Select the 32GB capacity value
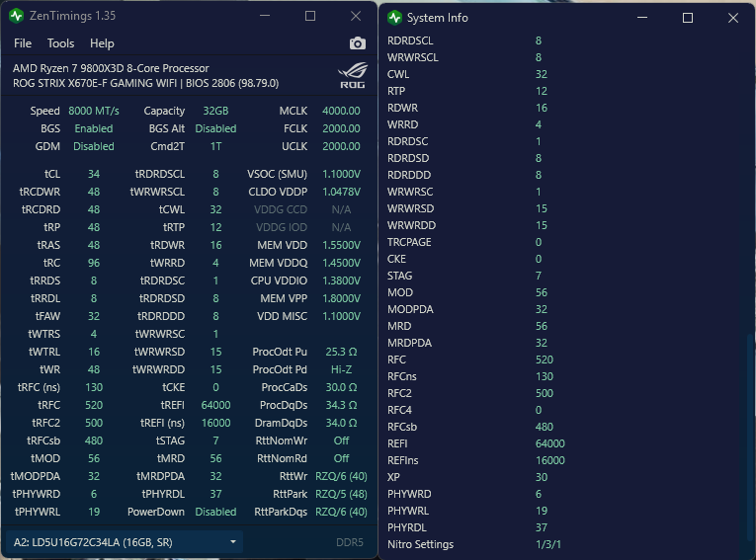Image resolution: width=756 pixels, height=560 pixels. 215,111
